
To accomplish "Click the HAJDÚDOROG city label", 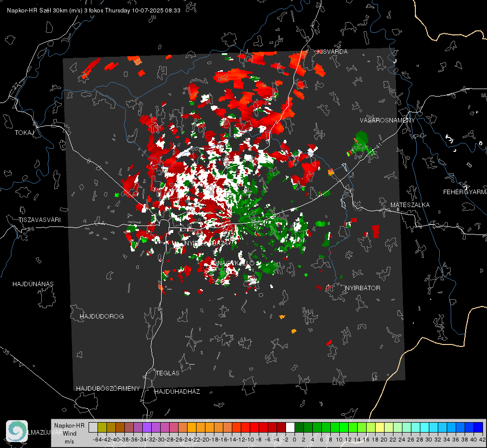I will (101, 316).
